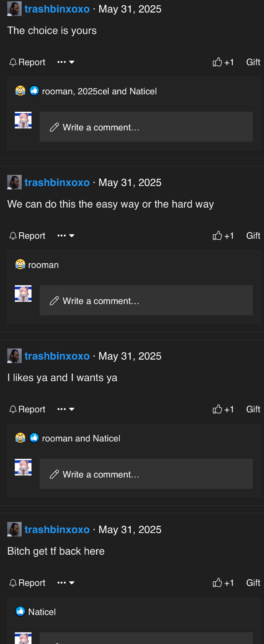Click the blue like reaction icon beside 'rooman, 2025cel and Naticel'
Image resolution: width=264 pixels, height=644 pixels.
tap(34, 91)
